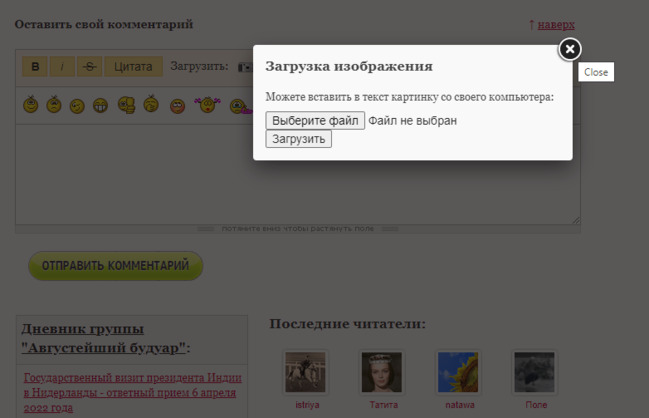Apply strikethrough formatting button
The height and width of the screenshot is (418, 649).
[89, 67]
